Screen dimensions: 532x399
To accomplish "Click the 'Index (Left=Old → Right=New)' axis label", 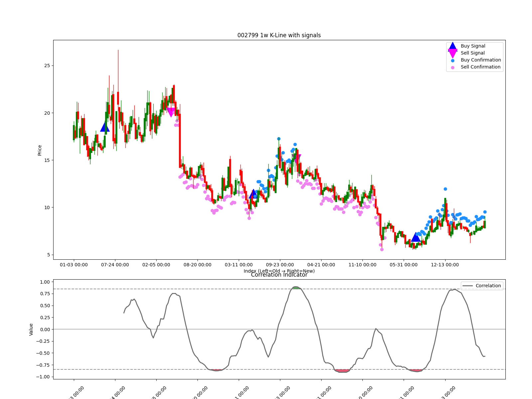I will tap(279, 271).
